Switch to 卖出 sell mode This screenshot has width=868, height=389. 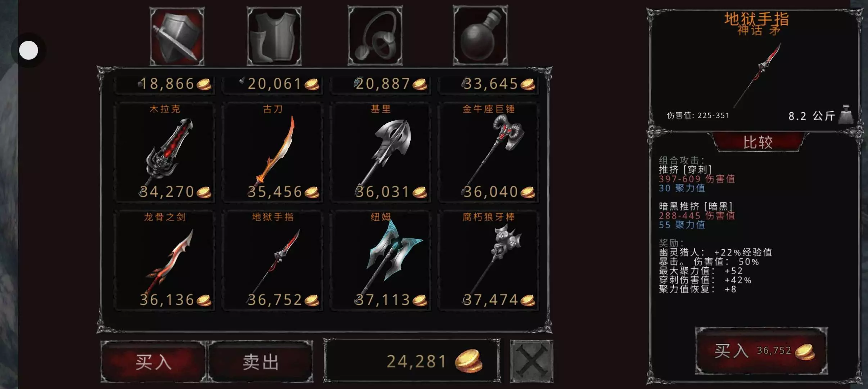coord(261,361)
